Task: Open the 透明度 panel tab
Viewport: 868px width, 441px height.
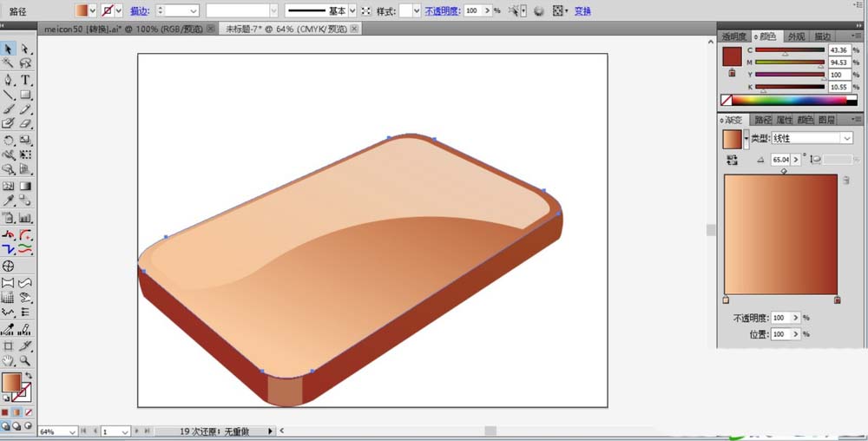Action: click(x=734, y=36)
